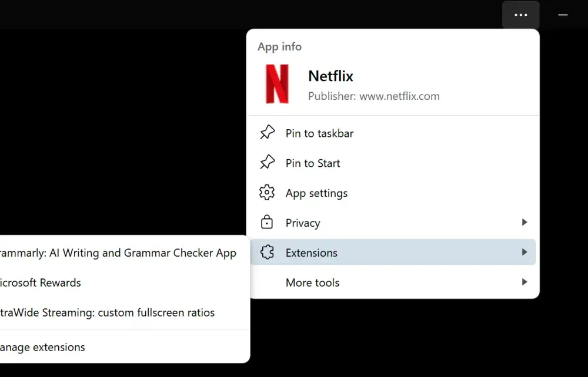The width and height of the screenshot is (588, 377).
Task: Click the Publisher: www.netflix.com text
Action: pyautogui.click(x=373, y=96)
